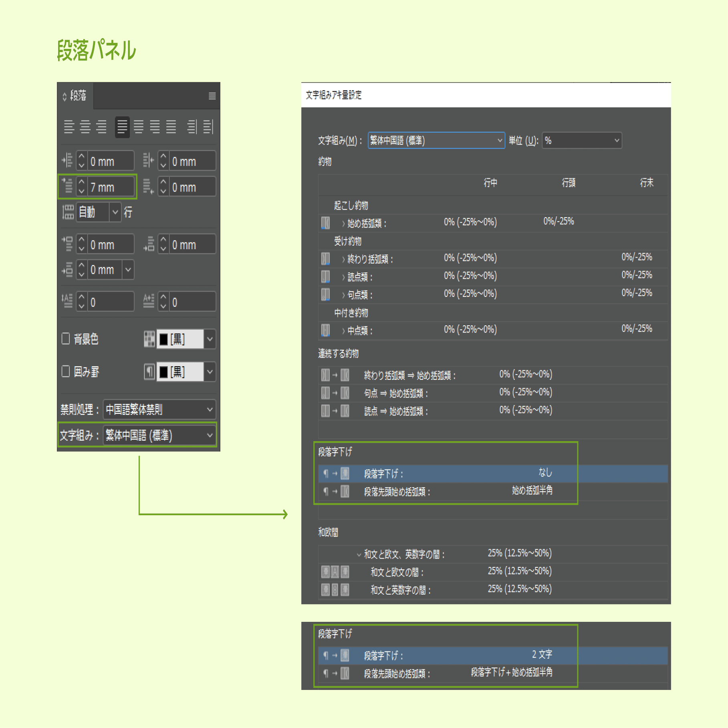Viewport: 728px width, 728px height.
Task: Click the right indent icon
Action: 149,160
